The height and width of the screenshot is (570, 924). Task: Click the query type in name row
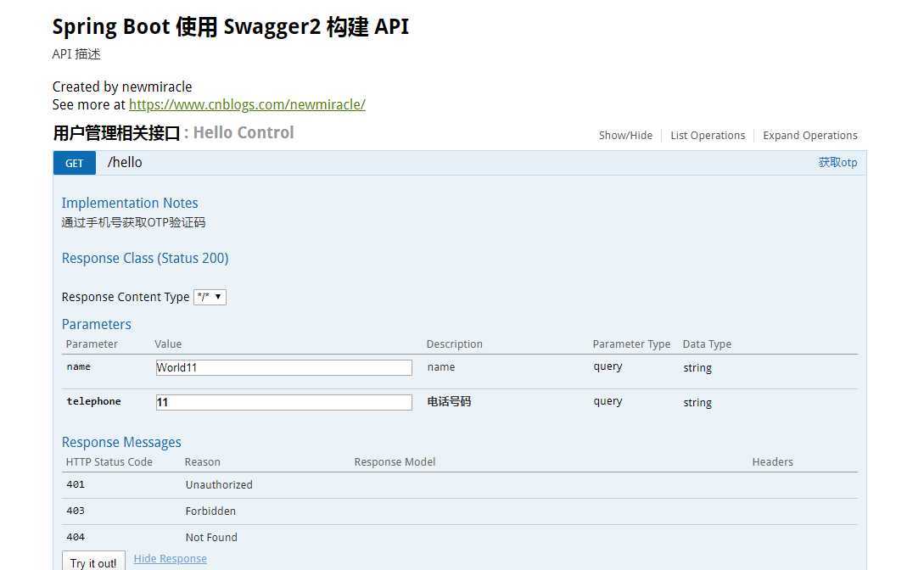(x=608, y=366)
